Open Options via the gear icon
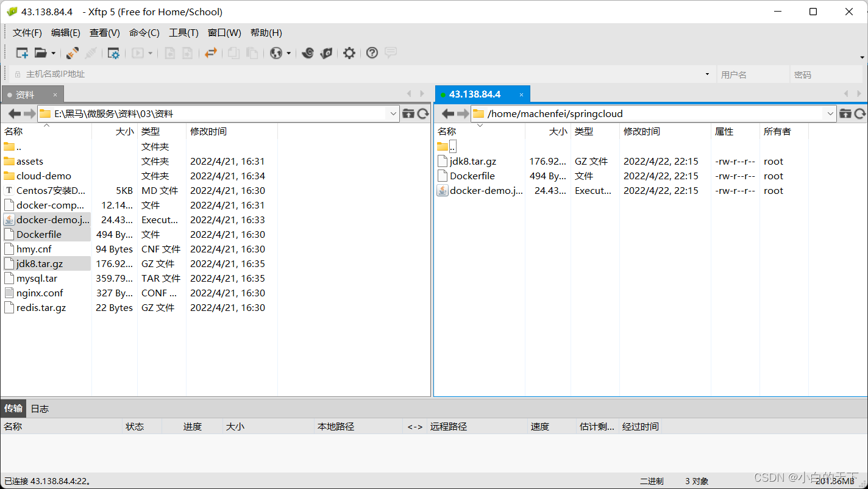This screenshot has height=489, width=868. 349,53
